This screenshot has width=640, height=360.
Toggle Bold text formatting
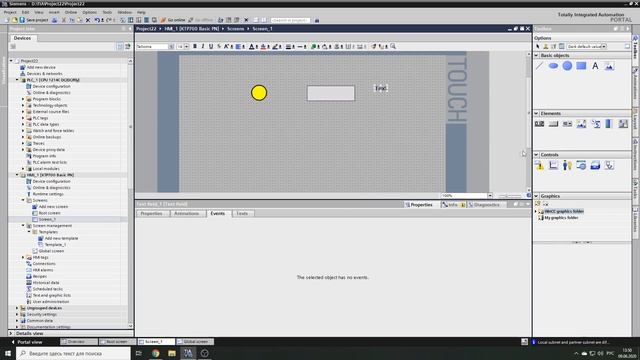click(195, 46)
